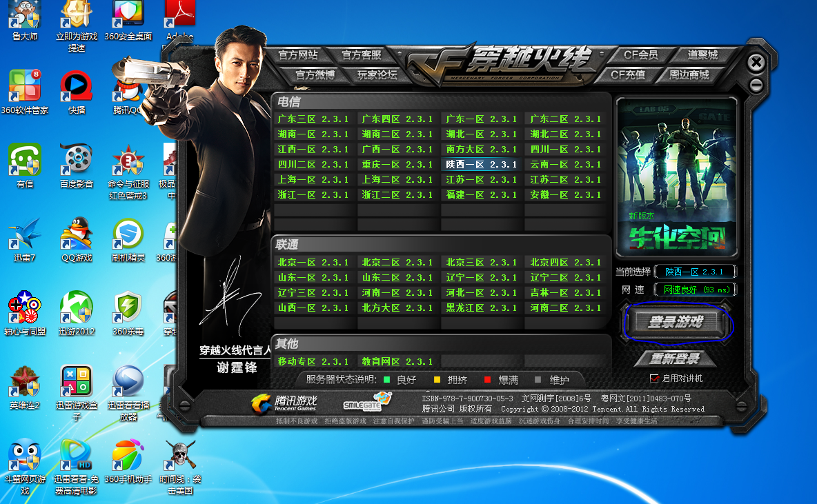Image resolution: width=817 pixels, height=504 pixels.
Task: Click the 网速良好 (93 ms) speed indicator
Action: pos(695,290)
